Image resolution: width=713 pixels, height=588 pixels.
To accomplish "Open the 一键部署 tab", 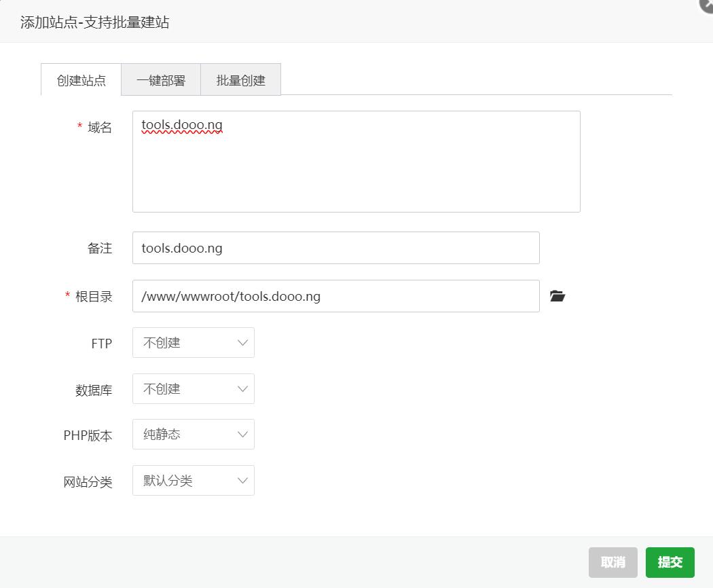I will pos(161,80).
